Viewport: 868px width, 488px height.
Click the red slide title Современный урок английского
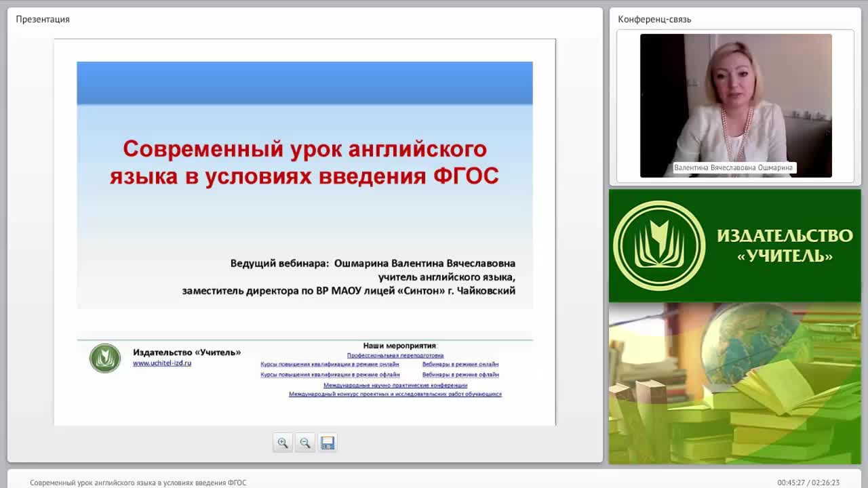(x=304, y=162)
